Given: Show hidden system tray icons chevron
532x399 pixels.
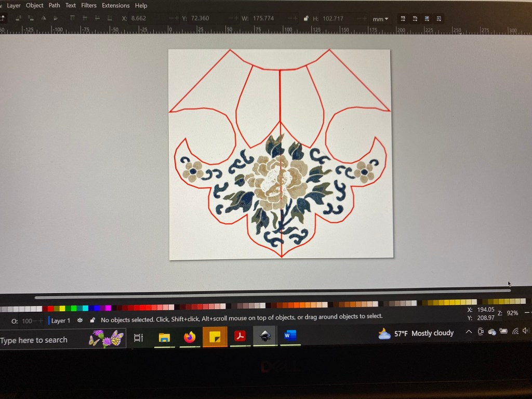Looking at the screenshot, I should click(x=469, y=332).
